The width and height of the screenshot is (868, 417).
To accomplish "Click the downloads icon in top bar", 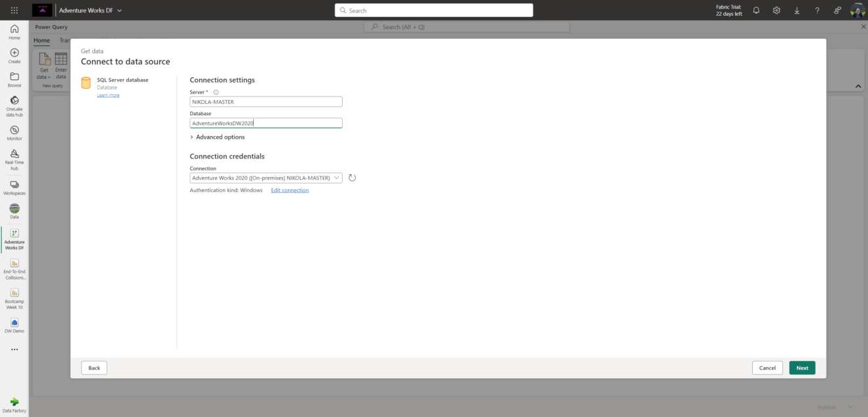I will point(796,10).
